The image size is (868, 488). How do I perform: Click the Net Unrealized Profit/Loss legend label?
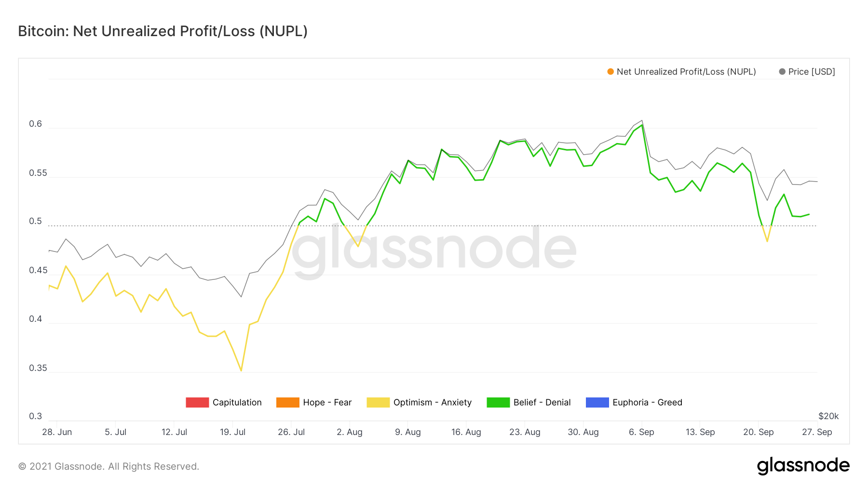click(x=686, y=72)
